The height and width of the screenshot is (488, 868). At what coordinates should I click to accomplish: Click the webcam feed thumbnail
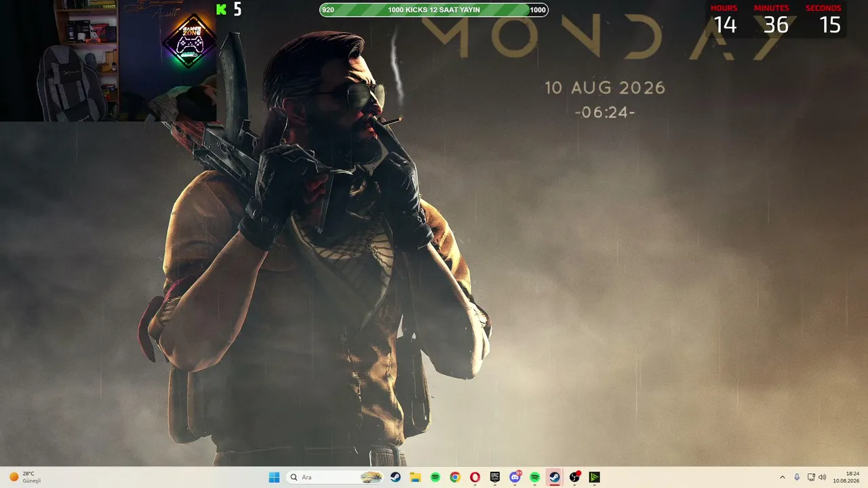[108, 61]
